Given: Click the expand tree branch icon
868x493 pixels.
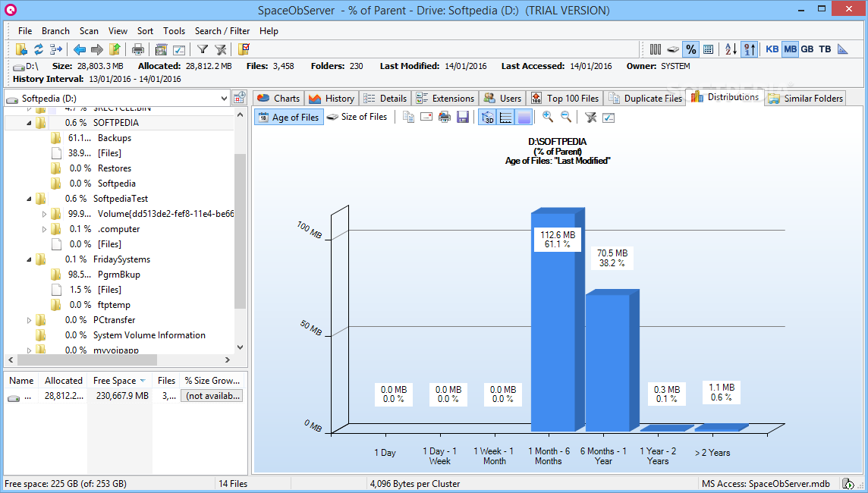Looking at the screenshot, I should (56, 49).
